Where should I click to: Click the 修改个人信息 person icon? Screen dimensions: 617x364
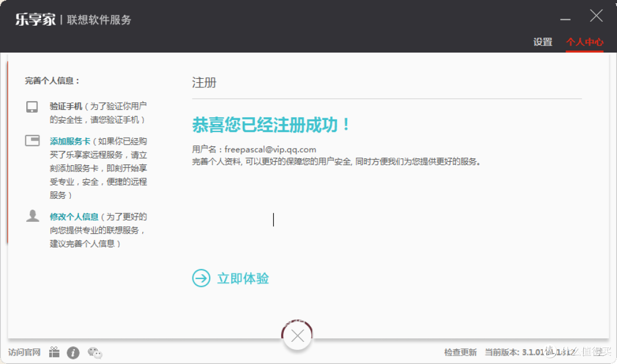click(x=33, y=215)
